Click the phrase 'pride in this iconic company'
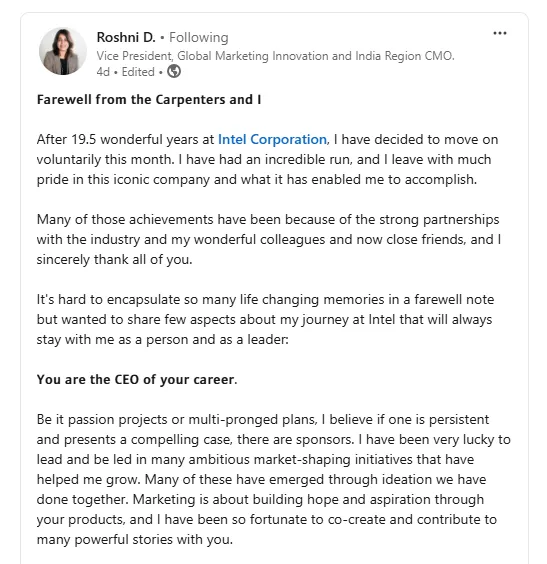 (x=123, y=179)
